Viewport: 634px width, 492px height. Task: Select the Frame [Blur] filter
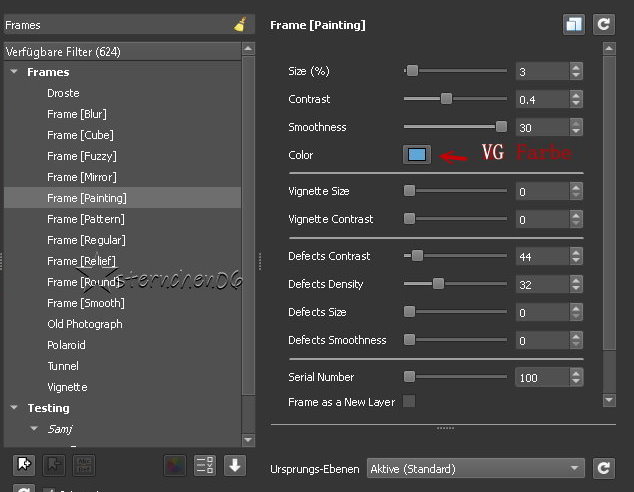coord(76,114)
